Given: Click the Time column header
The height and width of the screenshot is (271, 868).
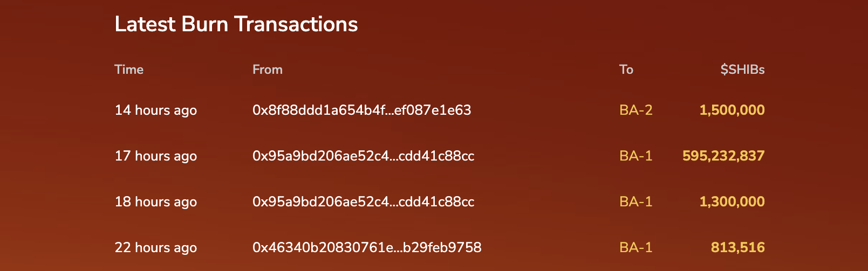Looking at the screenshot, I should point(129,70).
